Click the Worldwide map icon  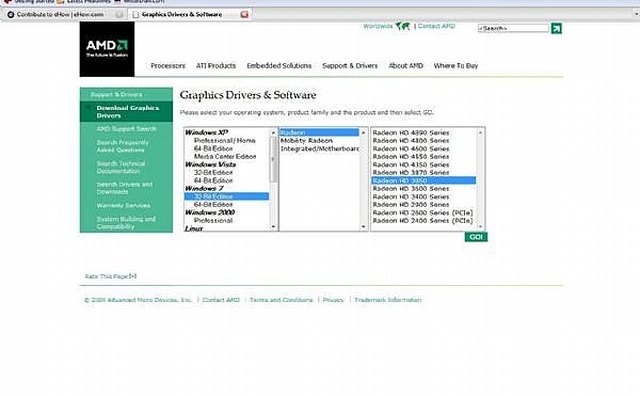402,26
